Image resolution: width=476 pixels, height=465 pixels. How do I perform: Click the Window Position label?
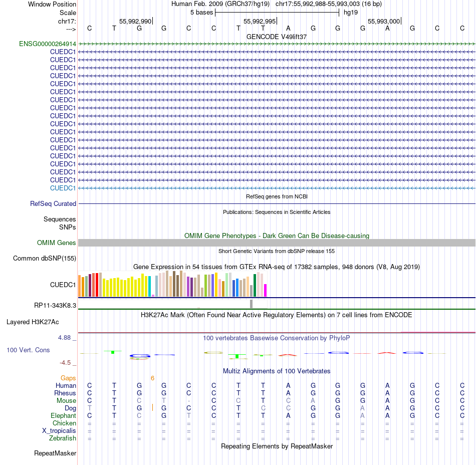pos(52,4)
